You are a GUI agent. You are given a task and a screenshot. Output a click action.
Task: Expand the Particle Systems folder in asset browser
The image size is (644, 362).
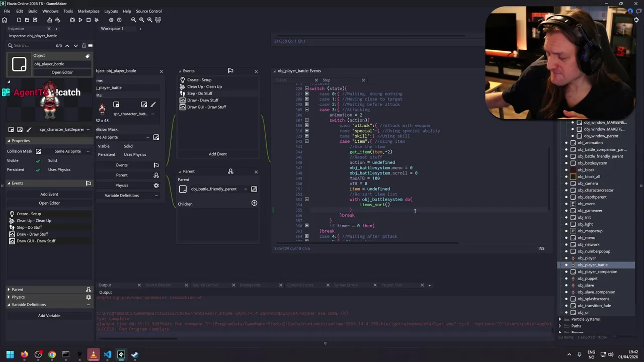pos(560,319)
